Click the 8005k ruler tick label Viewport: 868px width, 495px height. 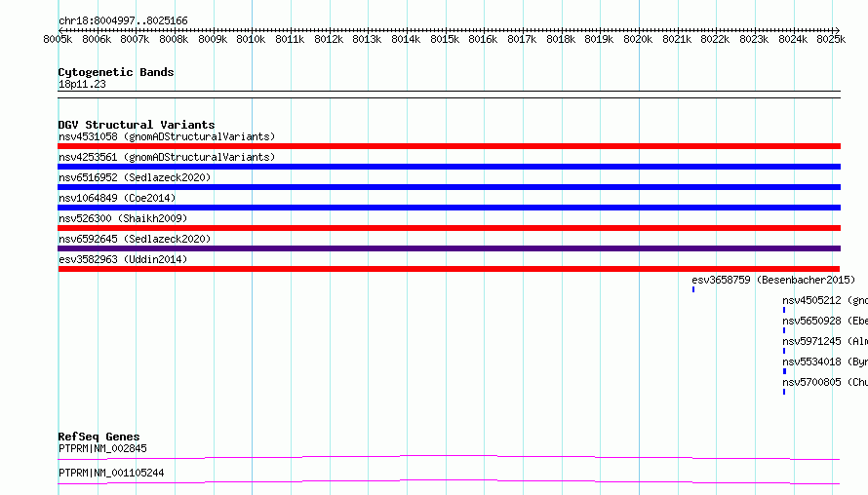[x=58, y=39]
